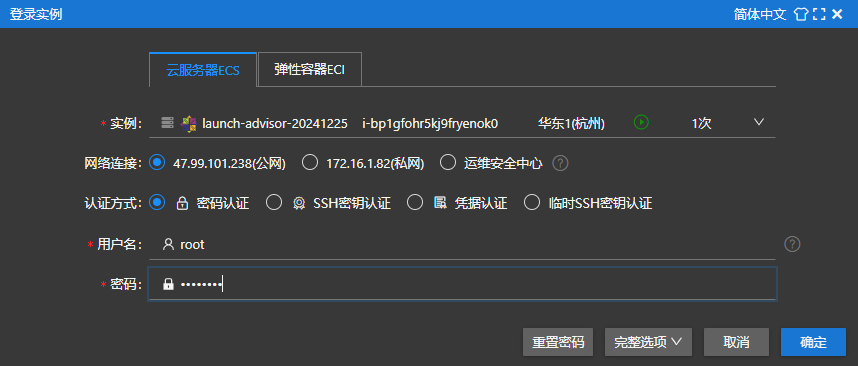Viewport: 858px width, 366px height.
Task: Click the credential icon for 凭据认证
Action: click(440, 204)
